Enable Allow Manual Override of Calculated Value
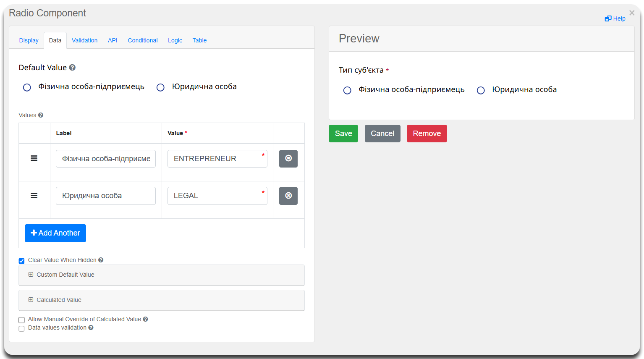This screenshot has width=644, height=359. 22,320
